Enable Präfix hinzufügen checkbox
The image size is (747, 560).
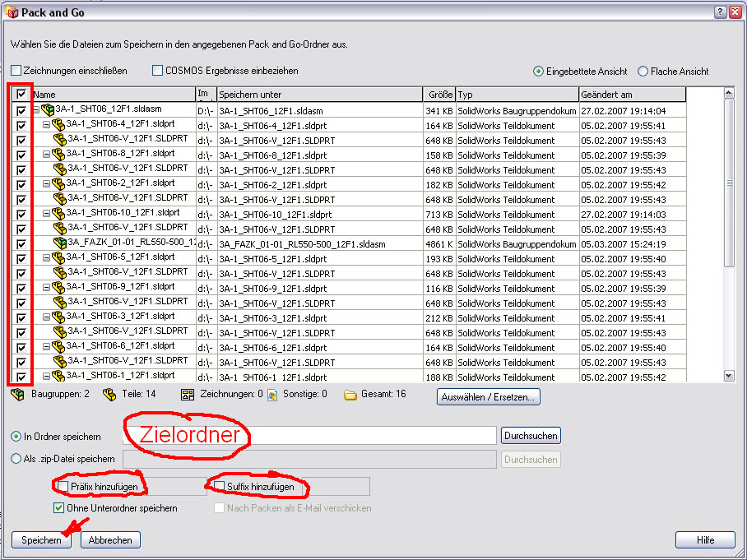click(63, 486)
